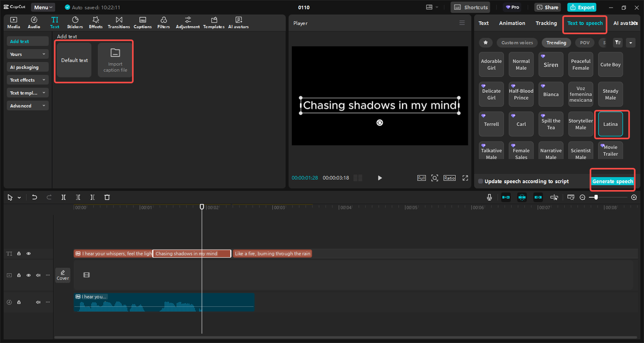This screenshot has width=644, height=343.
Task: Open the Menu dropdown
Action: 44,8
